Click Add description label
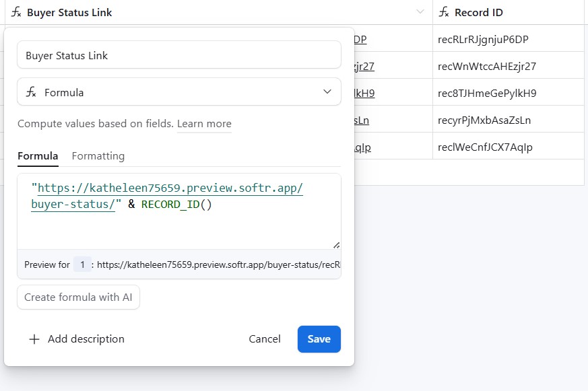 [x=86, y=339]
